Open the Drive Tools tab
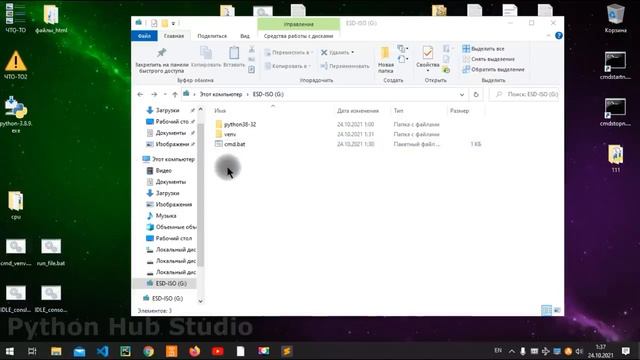This screenshot has width=640, height=360. (298, 36)
